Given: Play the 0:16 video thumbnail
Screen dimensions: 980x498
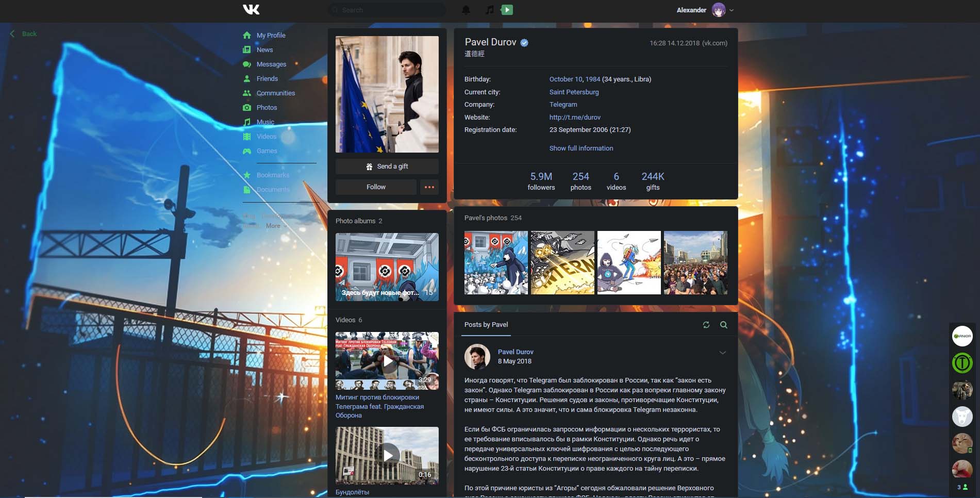Looking at the screenshot, I should 387,456.
